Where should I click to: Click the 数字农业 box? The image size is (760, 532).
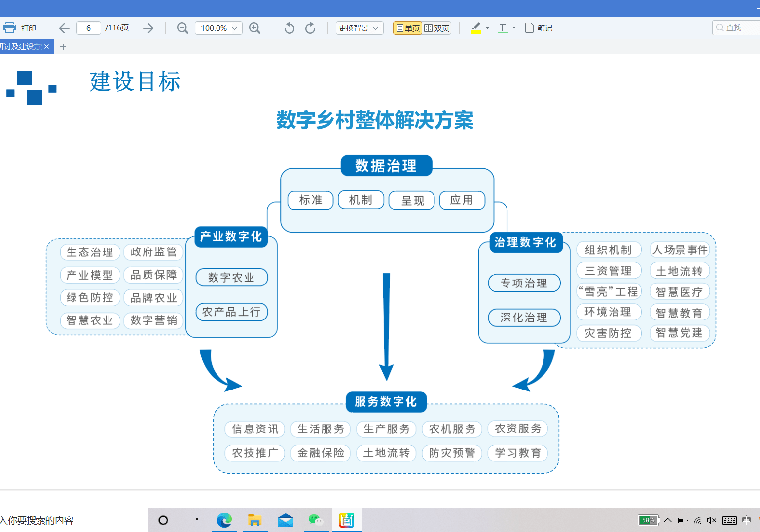coord(232,277)
